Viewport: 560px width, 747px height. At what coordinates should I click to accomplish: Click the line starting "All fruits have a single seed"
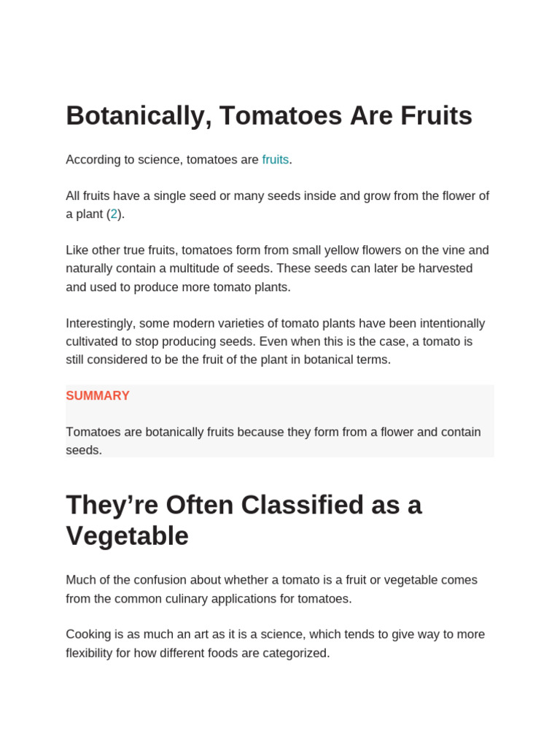[277, 196]
